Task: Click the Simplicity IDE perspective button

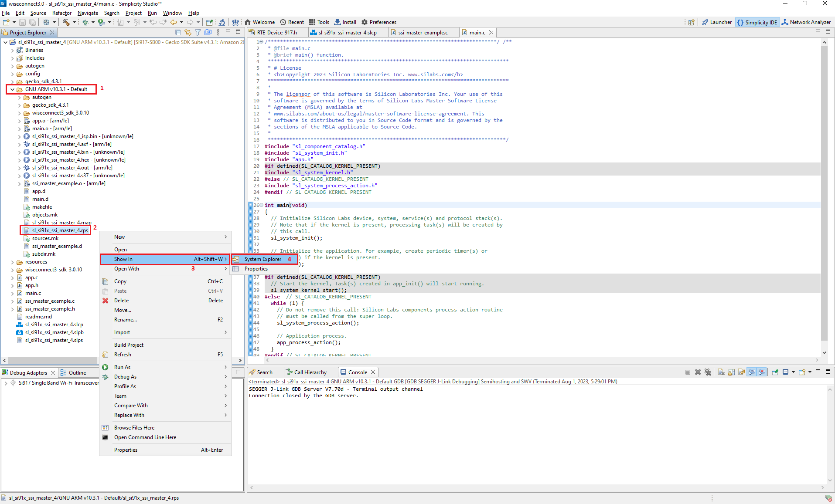Action: point(757,22)
